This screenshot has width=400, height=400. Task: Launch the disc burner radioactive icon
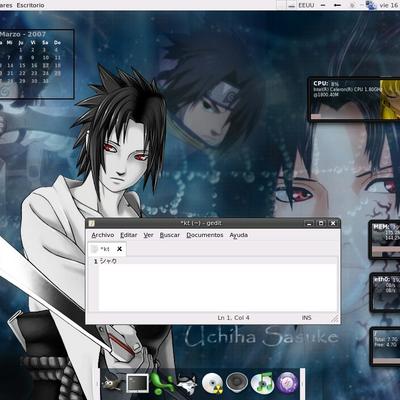click(x=212, y=383)
